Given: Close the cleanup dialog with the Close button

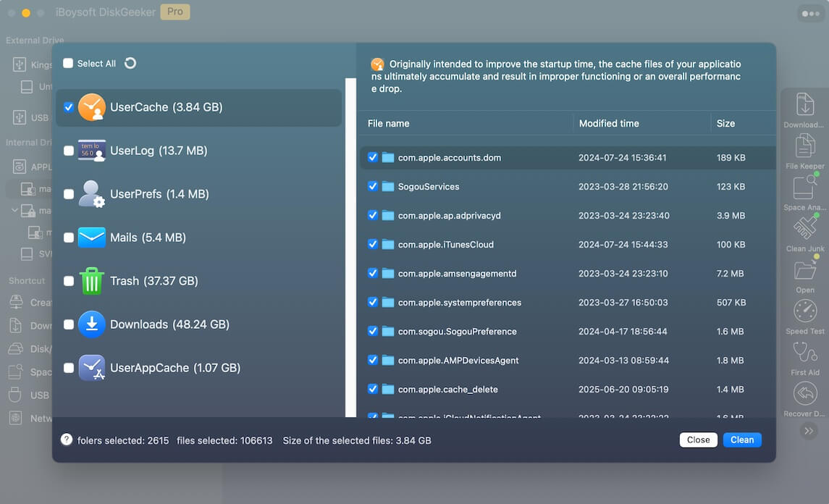Looking at the screenshot, I should point(697,440).
